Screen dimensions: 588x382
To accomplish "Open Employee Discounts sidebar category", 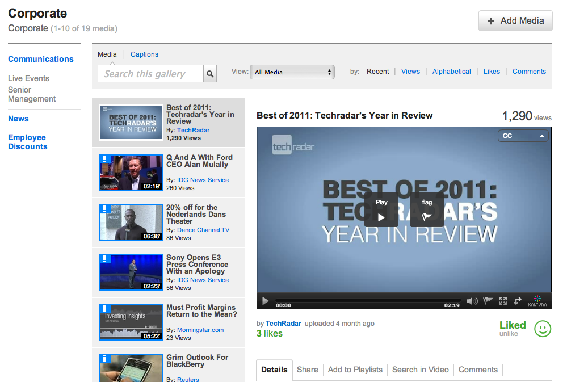I will tap(28, 142).
